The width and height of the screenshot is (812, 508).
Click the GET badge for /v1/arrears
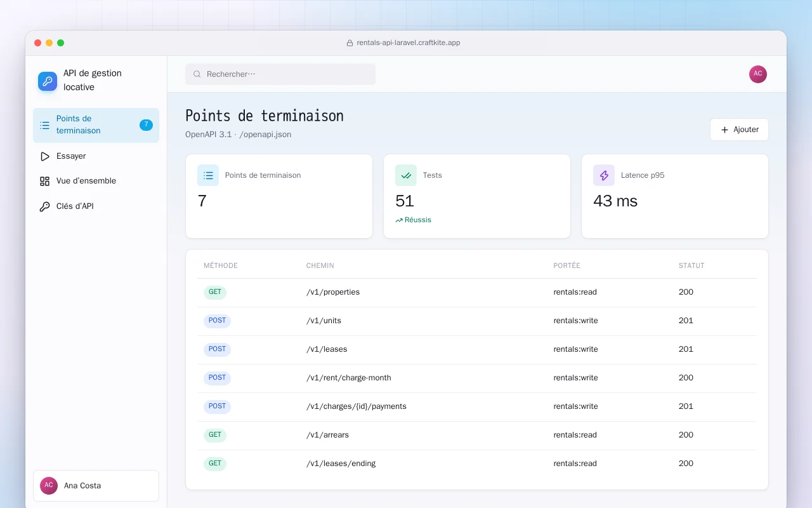pos(215,435)
